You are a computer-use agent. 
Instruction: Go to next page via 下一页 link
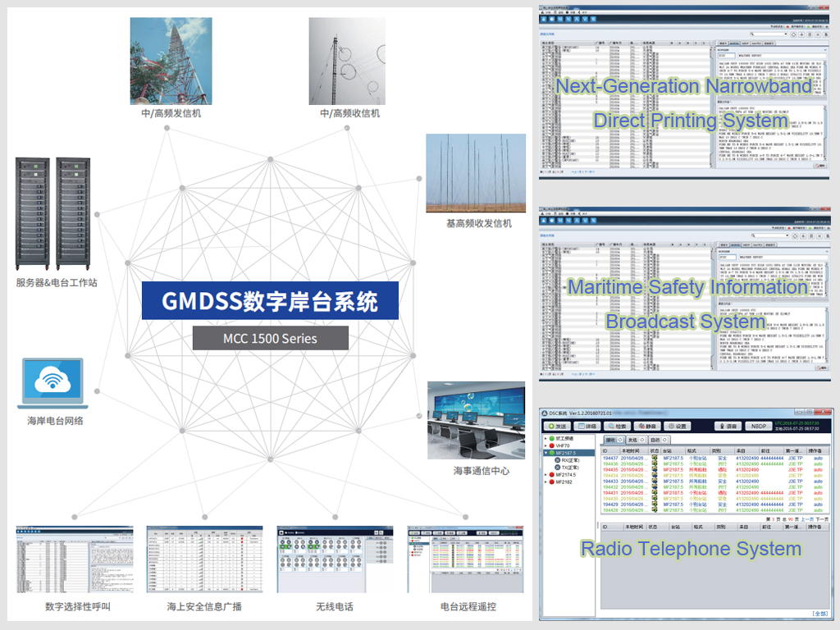tap(822, 519)
